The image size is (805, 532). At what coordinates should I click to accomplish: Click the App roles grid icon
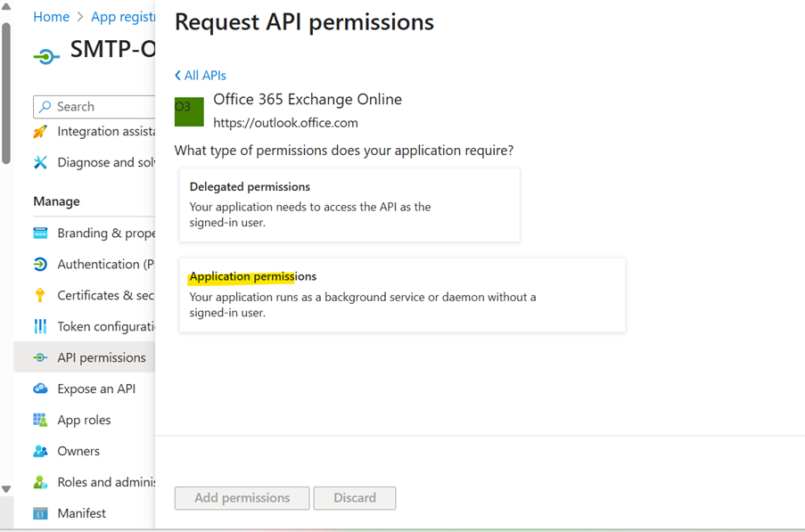[40, 420]
